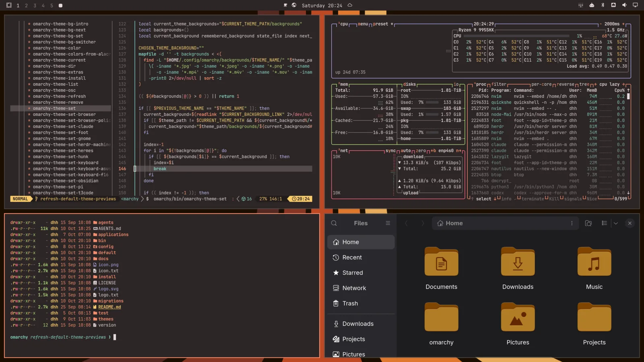Screen dimensions: 644x362
Task: Open the Bluetooth tray icon
Action: point(603,5)
